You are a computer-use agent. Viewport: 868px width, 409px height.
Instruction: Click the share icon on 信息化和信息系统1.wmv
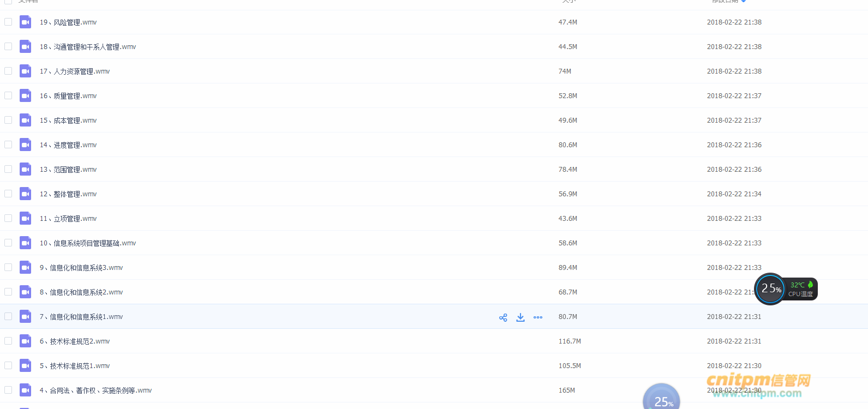503,317
